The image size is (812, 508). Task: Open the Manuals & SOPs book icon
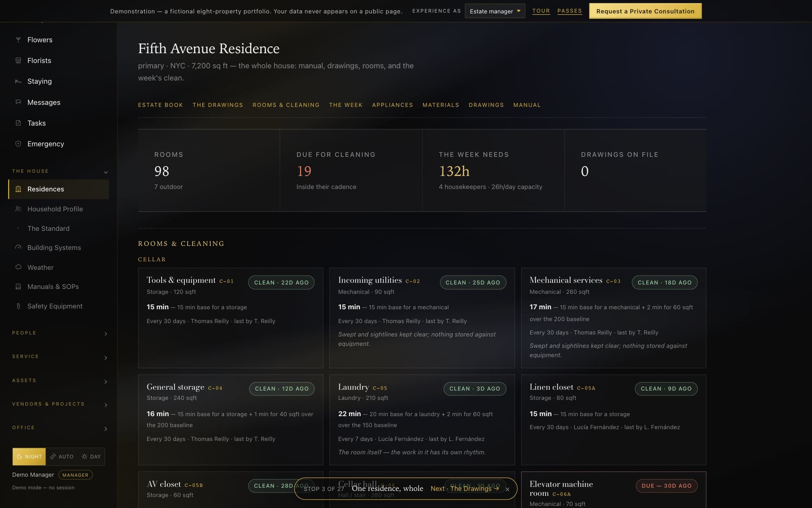tap(18, 287)
